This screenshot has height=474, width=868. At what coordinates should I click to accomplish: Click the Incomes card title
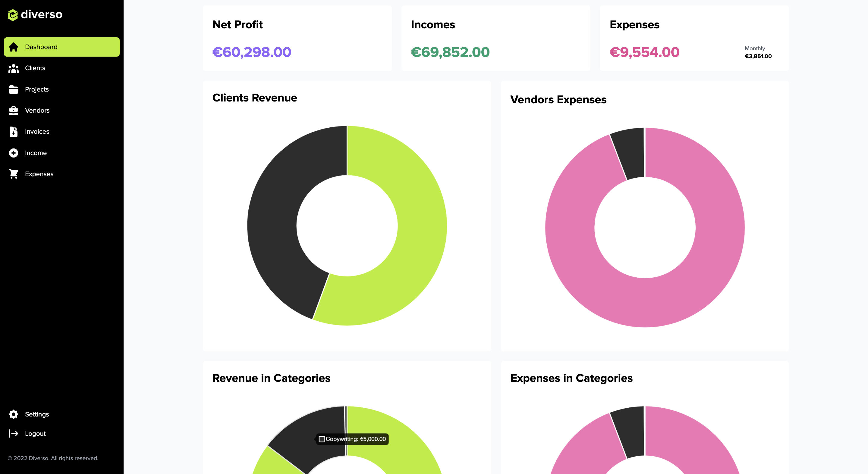(x=433, y=25)
